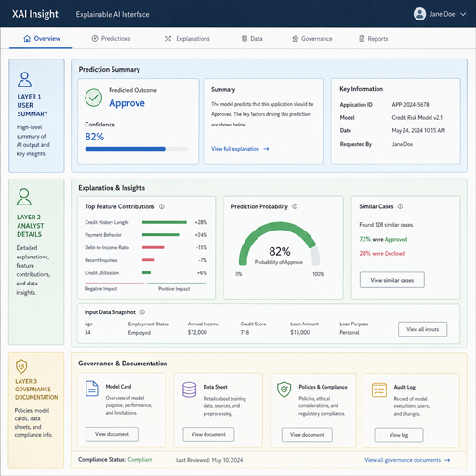Screen dimensions: 476x476
Task: Click the 28% were Declined text
Action: (382, 254)
